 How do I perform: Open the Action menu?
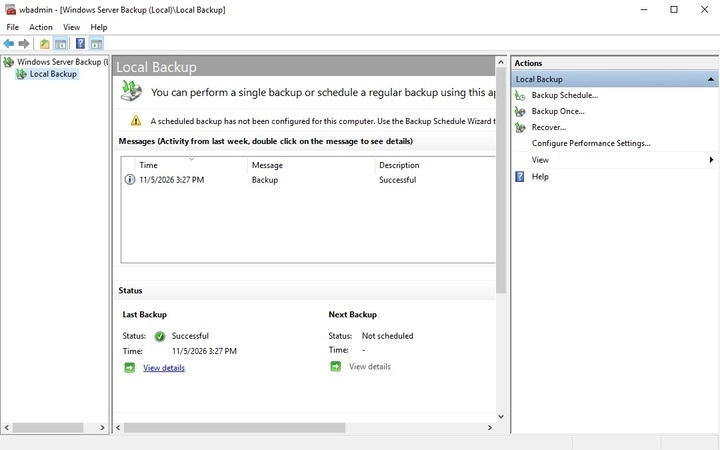pyautogui.click(x=41, y=27)
